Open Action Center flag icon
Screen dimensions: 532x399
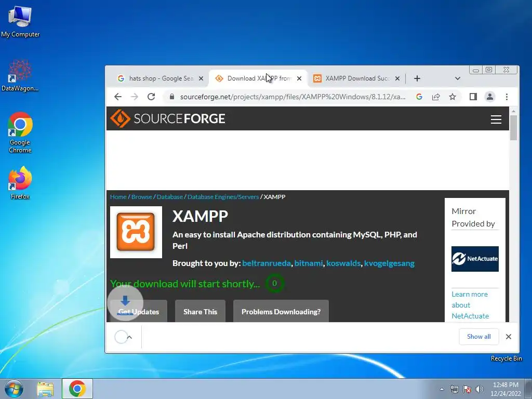(x=467, y=389)
